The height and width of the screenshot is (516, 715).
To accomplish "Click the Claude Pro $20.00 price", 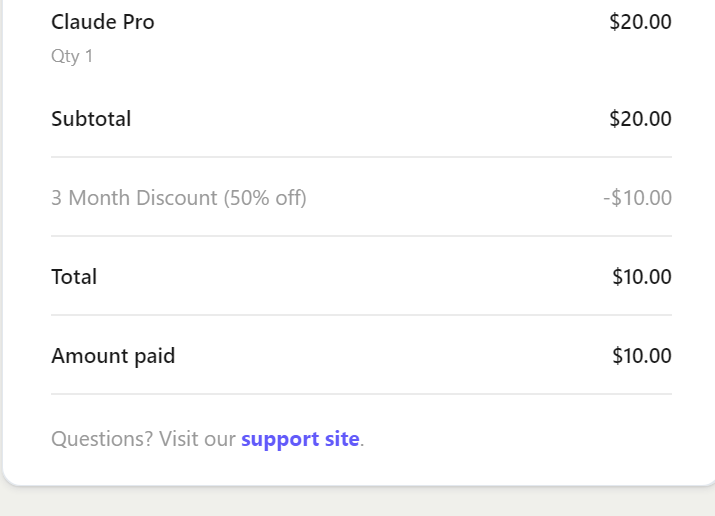I will 640,22.
